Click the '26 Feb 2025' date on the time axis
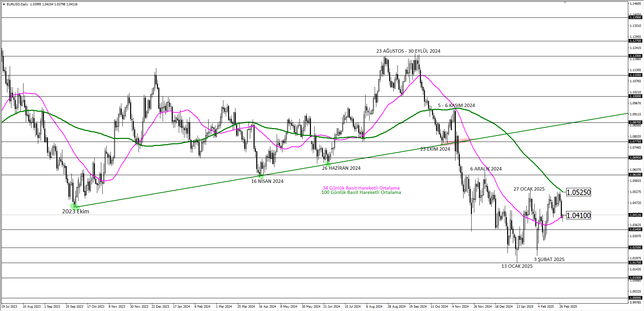Screen dimensions: 644x311 coord(568,306)
